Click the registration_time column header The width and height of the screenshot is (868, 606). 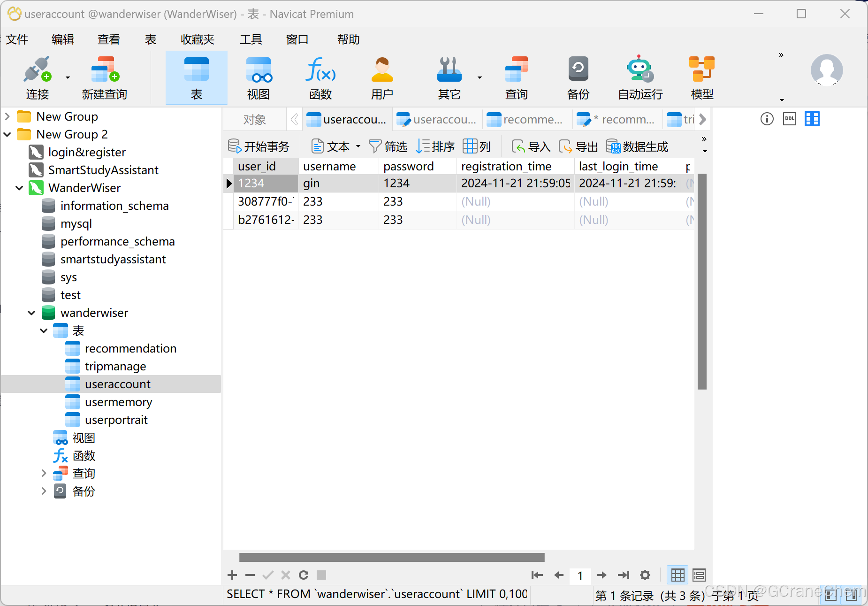(515, 166)
